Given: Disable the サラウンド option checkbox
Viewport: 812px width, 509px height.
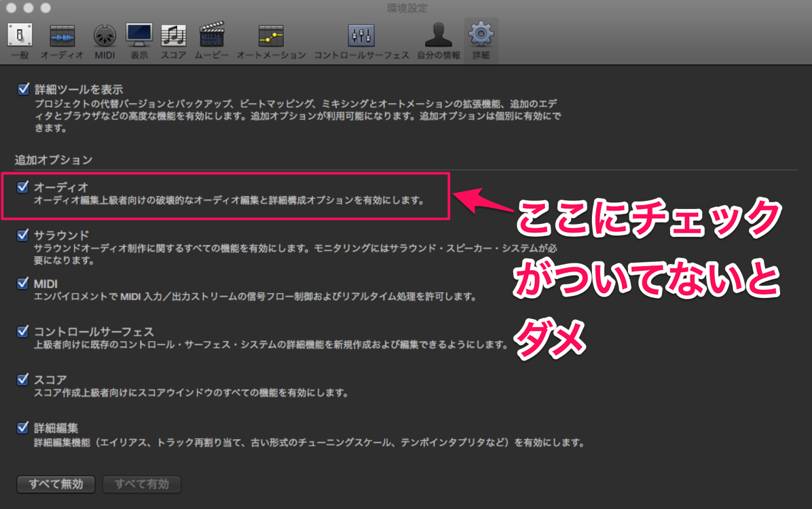Looking at the screenshot, I should (22, 235).
